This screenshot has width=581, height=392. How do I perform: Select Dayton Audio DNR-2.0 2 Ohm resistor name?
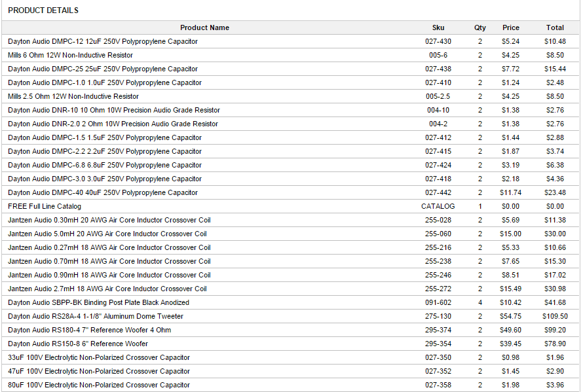pyautogui.click(x=113, y=124)
